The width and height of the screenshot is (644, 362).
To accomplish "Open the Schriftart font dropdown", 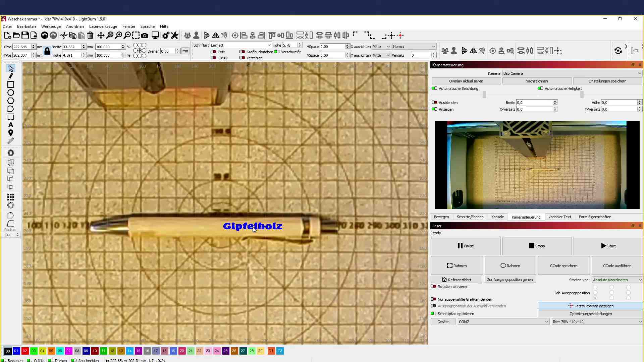I will tap(240, 45).
